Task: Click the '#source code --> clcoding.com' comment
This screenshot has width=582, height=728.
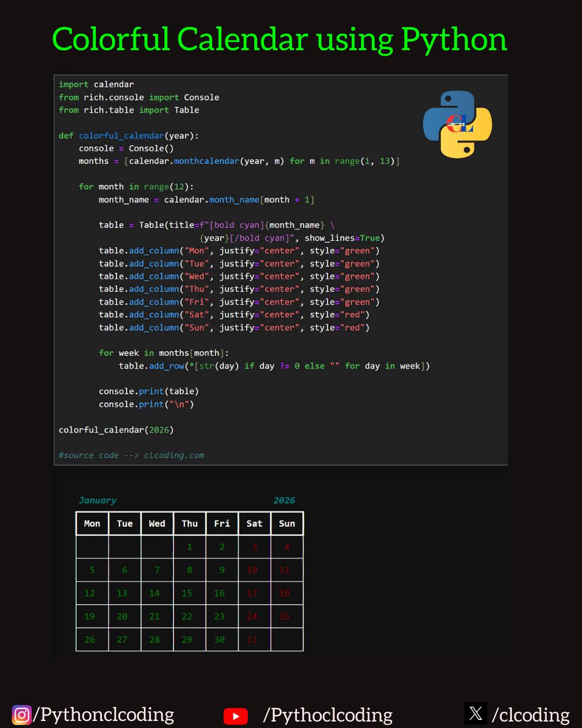Action: [x=131, y=455]
